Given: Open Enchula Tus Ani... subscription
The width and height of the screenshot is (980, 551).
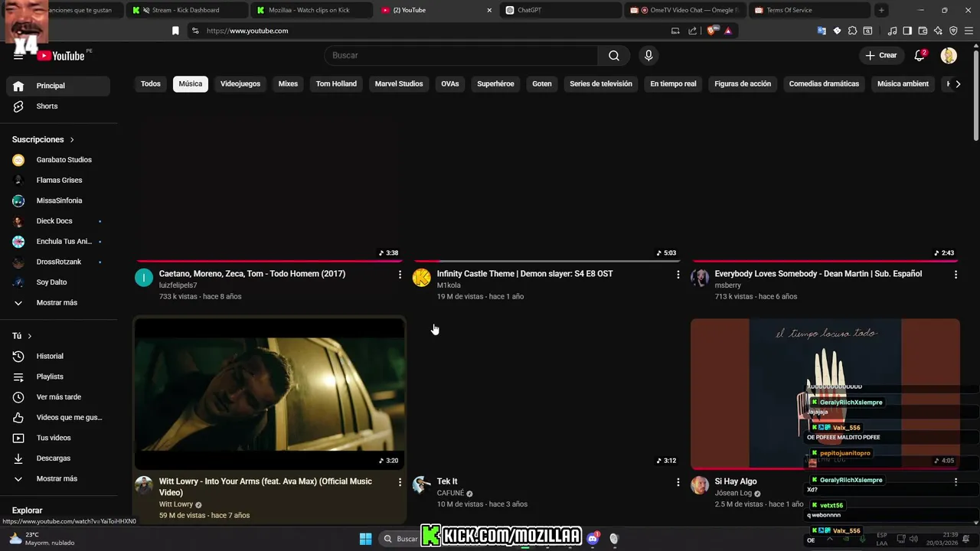Looking at the screenshot, I should tap(58, 241).
